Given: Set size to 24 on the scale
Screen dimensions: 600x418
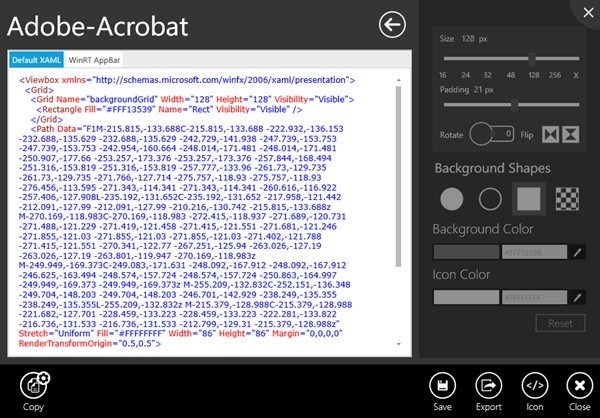Looking at the screenshot, I should 466,75.
